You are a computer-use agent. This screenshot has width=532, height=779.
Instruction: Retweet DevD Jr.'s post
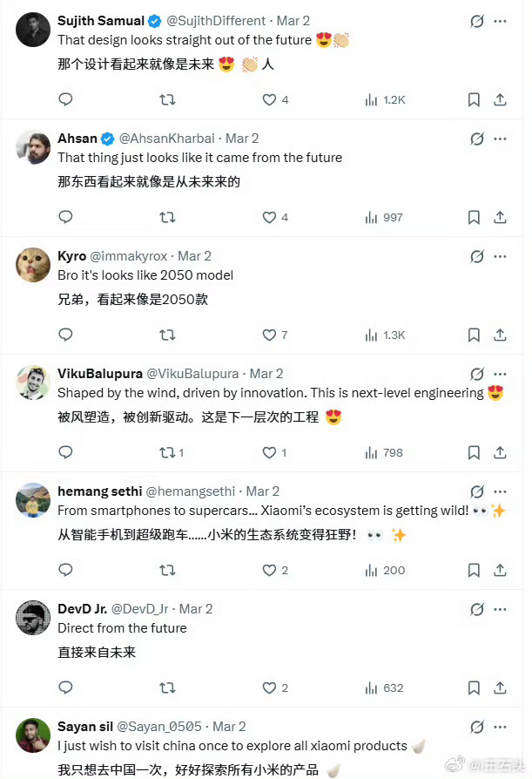point(167,688)
